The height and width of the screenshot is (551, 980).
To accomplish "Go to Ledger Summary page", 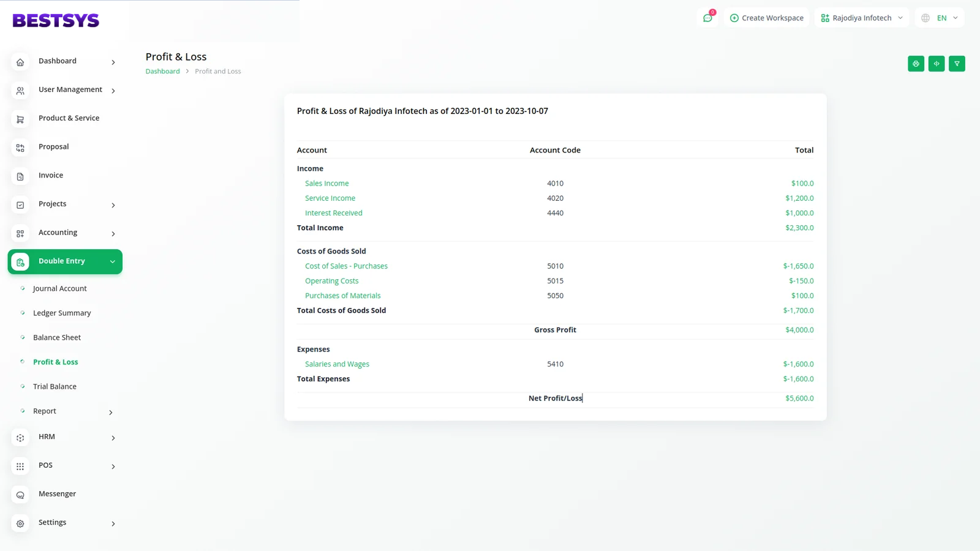I will point(62,313).
